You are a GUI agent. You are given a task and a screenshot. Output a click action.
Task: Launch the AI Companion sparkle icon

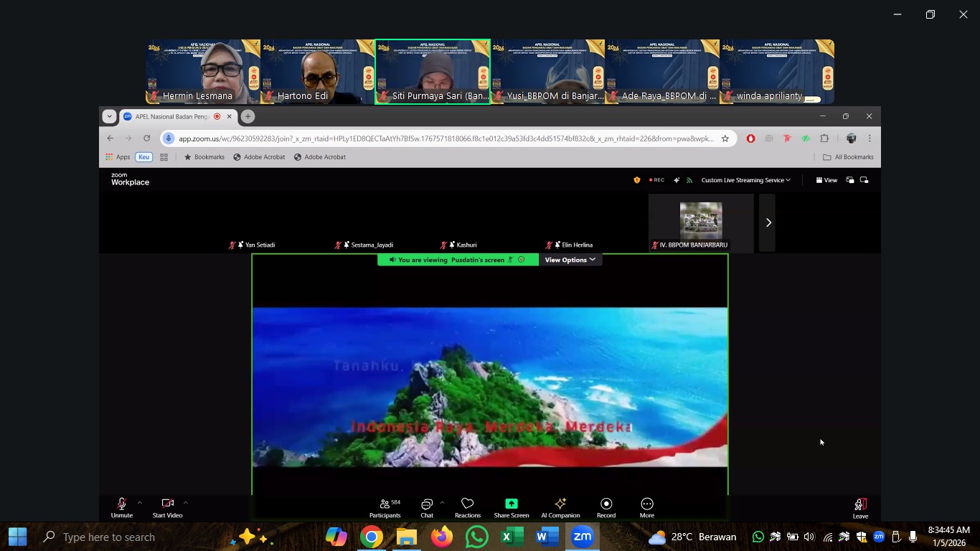point(560,504)
